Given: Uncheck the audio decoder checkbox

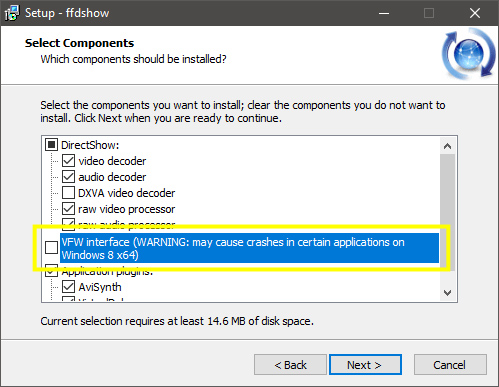Looking at the screenshot, I should pyautogui.click(x=68, y=177).
